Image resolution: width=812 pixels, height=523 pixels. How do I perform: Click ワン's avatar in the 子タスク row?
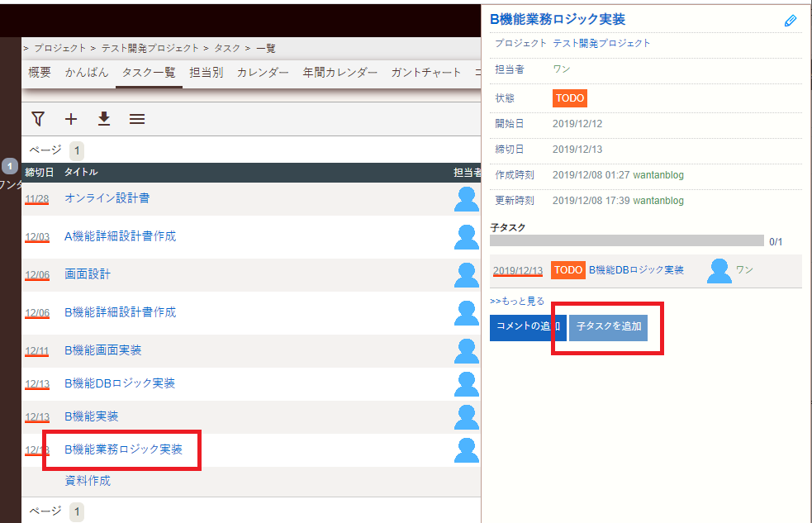[718, 270]
